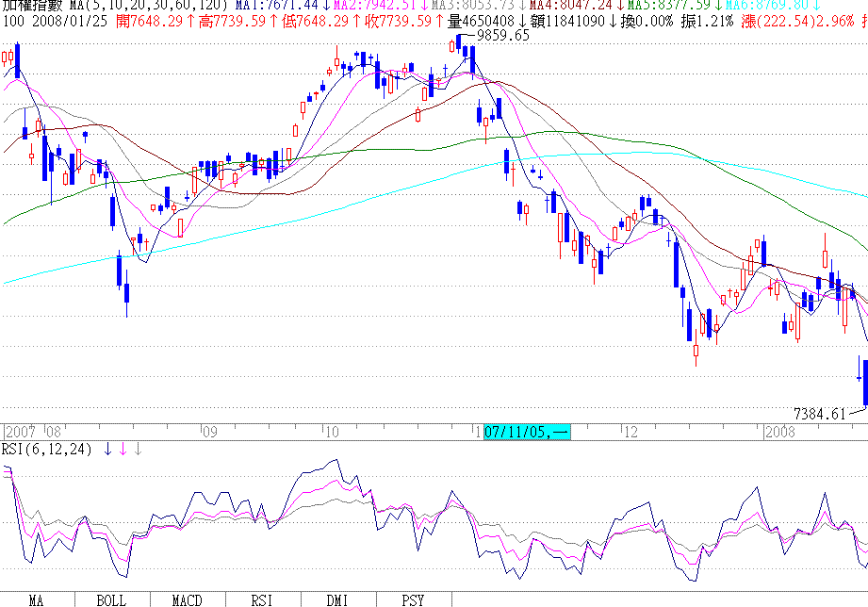Click the blue RSI down arrow
This screenshot has height=607, width=868.
(x=108, y=450)
